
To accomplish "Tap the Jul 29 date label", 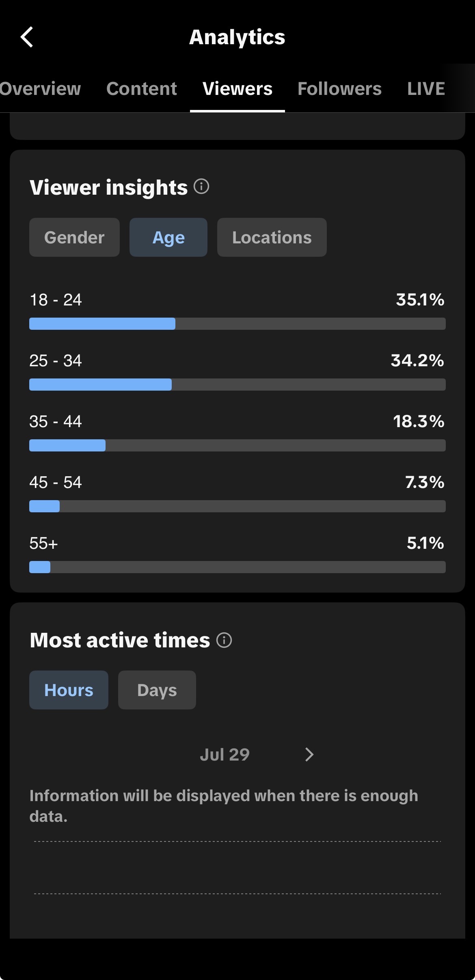I will (225, 754).
